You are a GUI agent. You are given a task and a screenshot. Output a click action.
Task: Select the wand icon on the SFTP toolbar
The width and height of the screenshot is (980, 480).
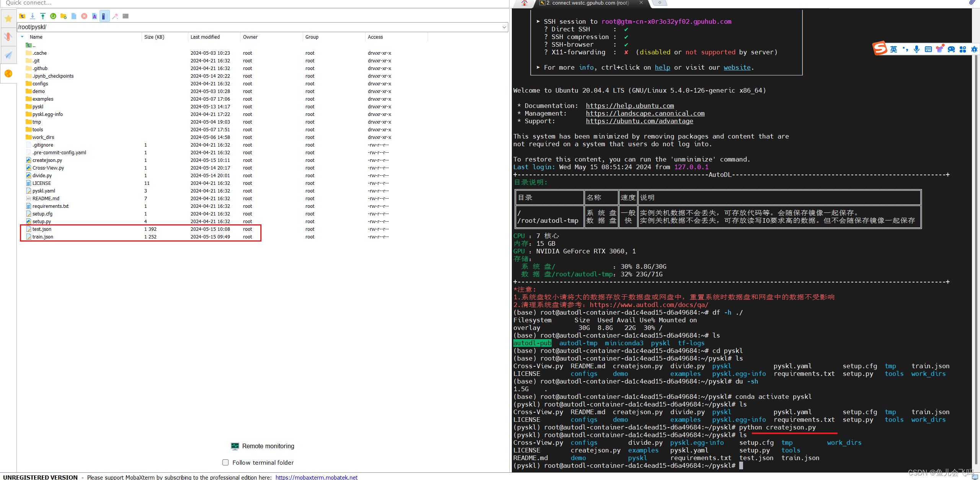115,16
